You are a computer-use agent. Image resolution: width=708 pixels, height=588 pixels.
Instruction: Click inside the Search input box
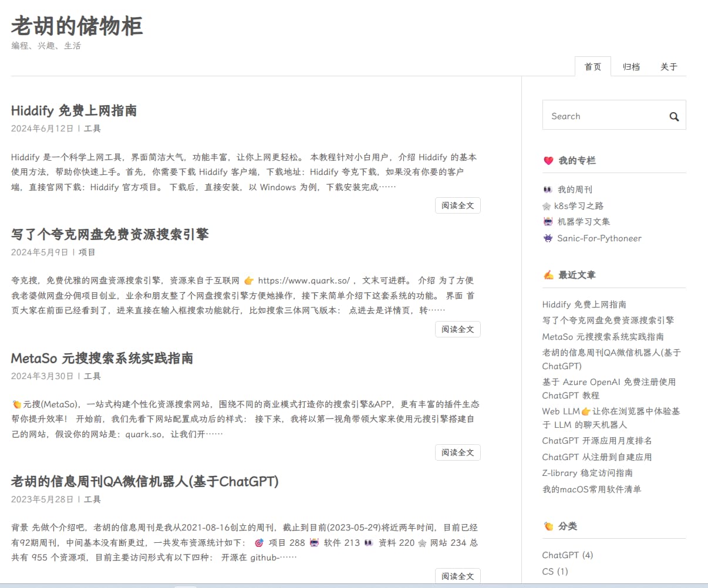(599, 116)
